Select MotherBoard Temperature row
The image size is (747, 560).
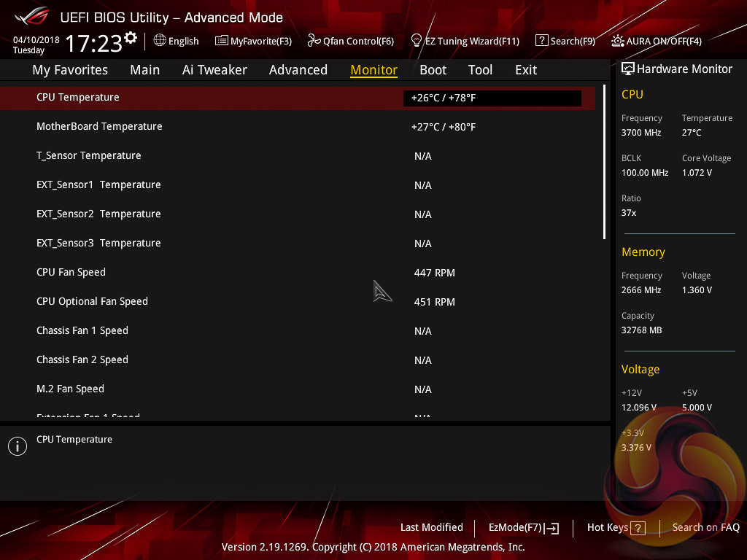click(298, 127)
